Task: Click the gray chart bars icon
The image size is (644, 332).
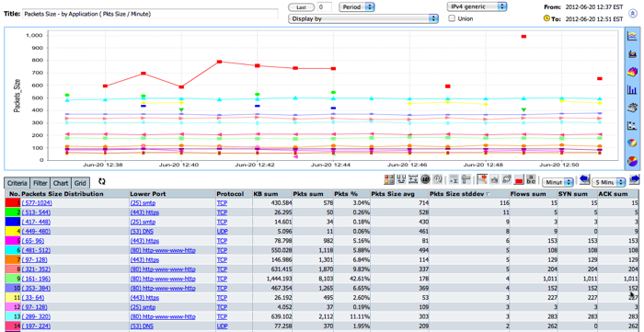Action: click(x=495, y=179)
